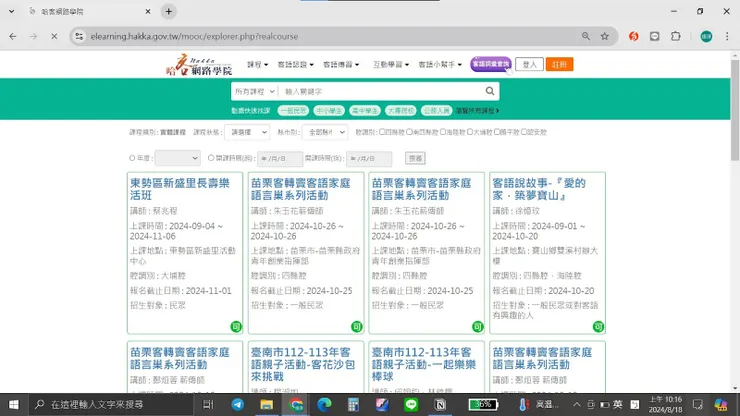Viewport: 740px width, 416px height.
Task: Check the 海陸腔 accent checkbox
Action: [443, 132]
